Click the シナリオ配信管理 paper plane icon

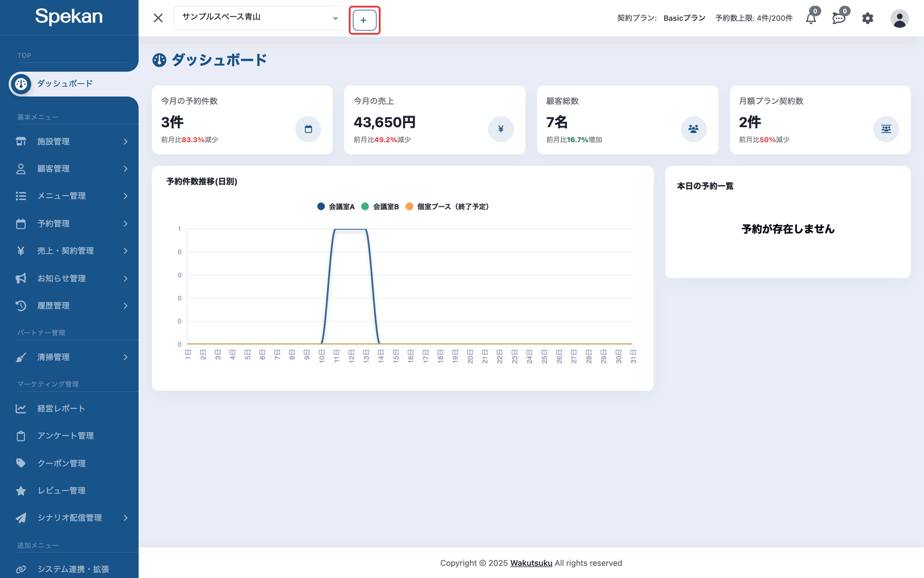(x=21, y=518)
